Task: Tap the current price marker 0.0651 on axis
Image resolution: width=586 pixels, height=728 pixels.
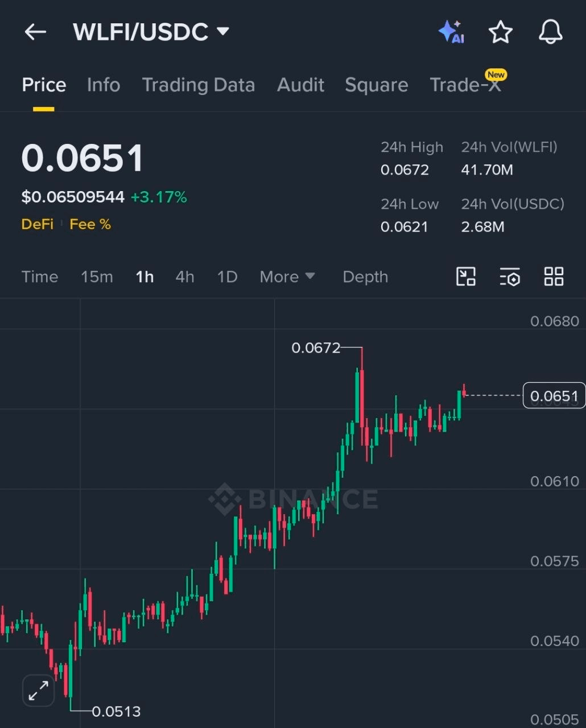Action: [x=554, y=396]
